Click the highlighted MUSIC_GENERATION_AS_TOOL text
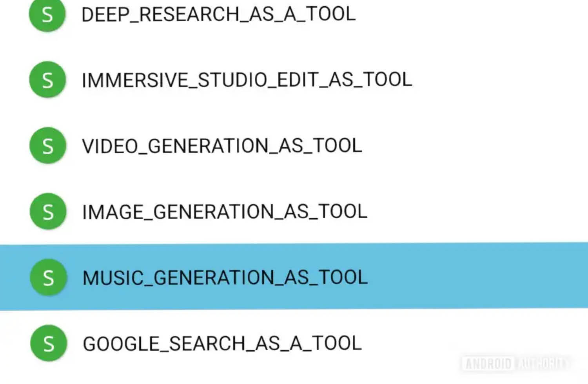 (225, 277)
